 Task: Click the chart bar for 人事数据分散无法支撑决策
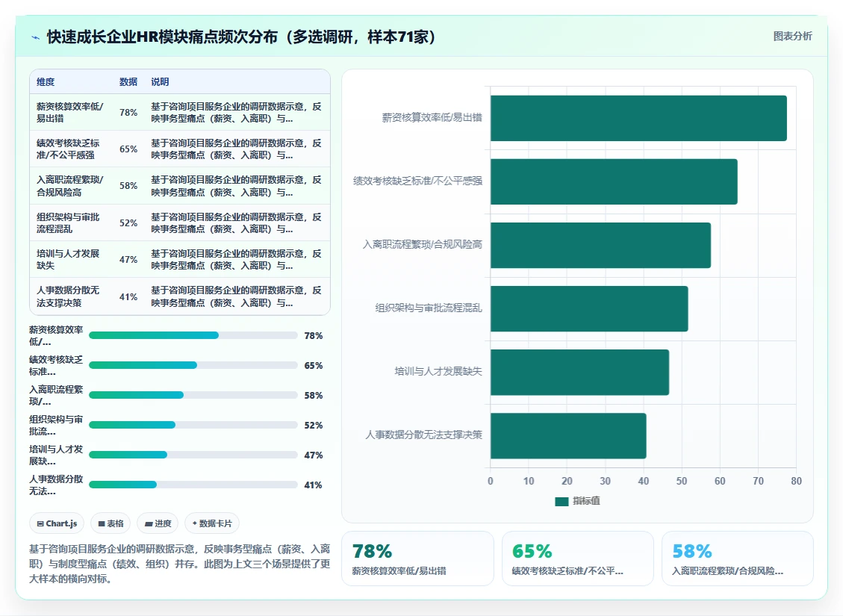point(568,435)
